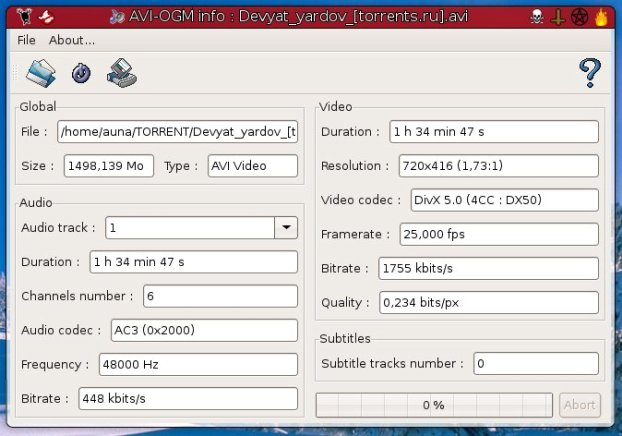Click the video Duration field
The height and width of the screenshot is (436, 622).
(494, 132)
